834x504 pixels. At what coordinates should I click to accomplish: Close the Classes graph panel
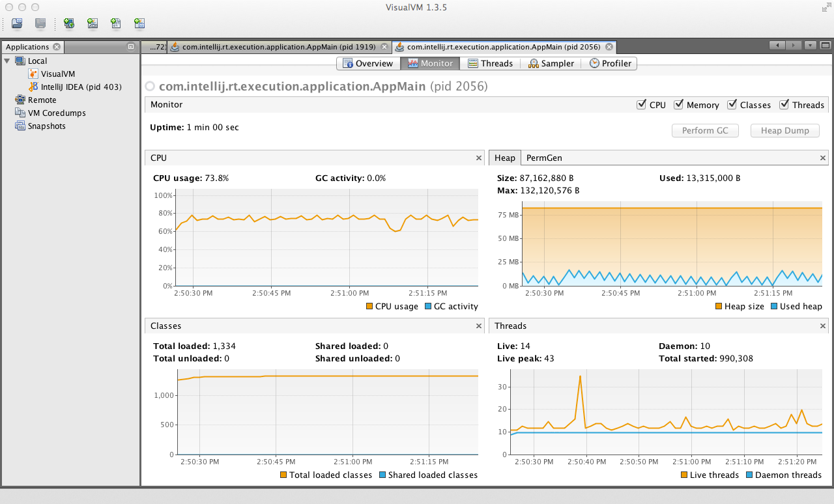tap(478, 326)
